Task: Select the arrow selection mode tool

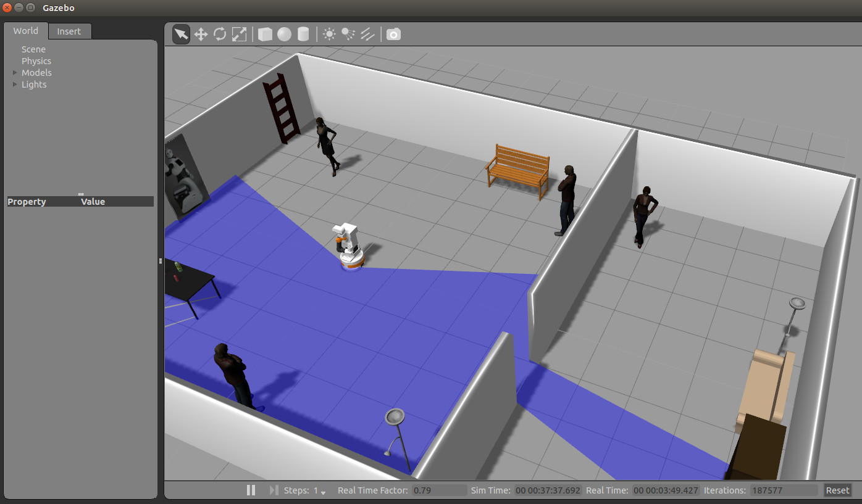Action: pos(181,34)
